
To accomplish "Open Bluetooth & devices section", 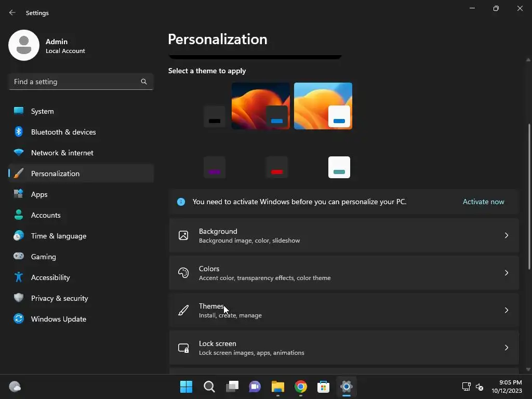I will pos(81,132).
